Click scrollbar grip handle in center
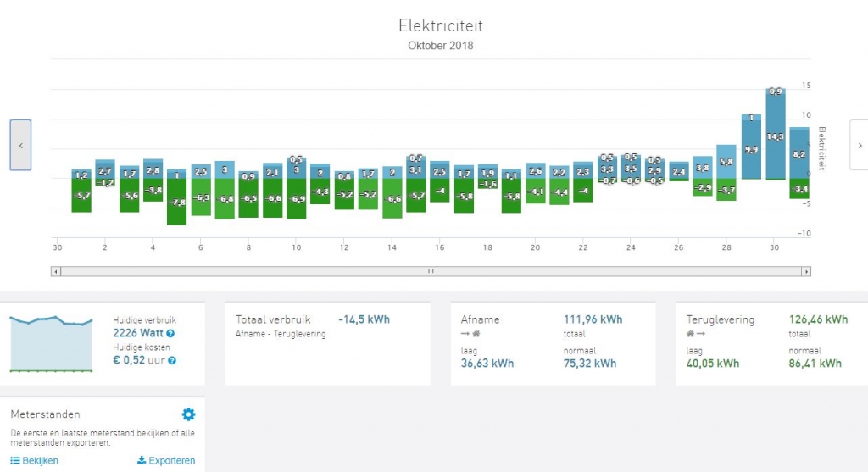Screen dimensions: 868x472 [431, 271]
